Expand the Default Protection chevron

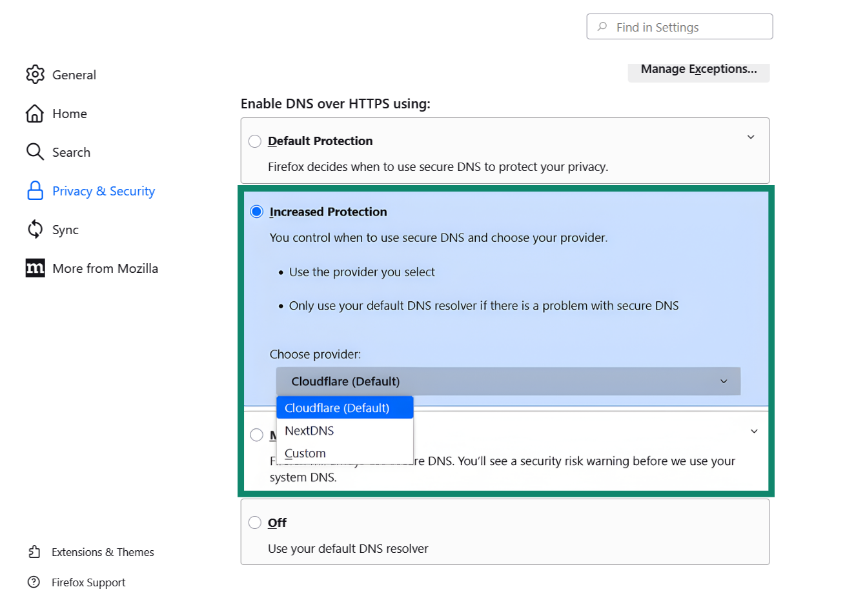point(751,137)
